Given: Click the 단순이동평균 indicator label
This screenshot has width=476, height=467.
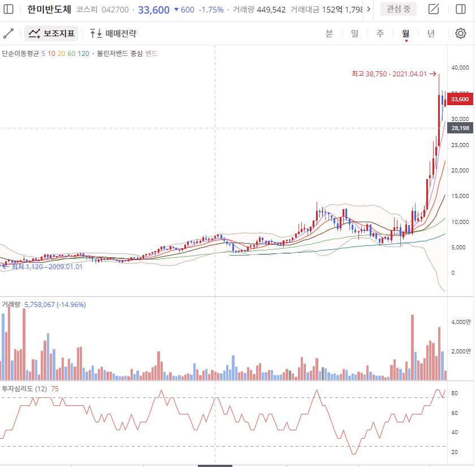Looking at the screenshot, I should pos(20,54).
